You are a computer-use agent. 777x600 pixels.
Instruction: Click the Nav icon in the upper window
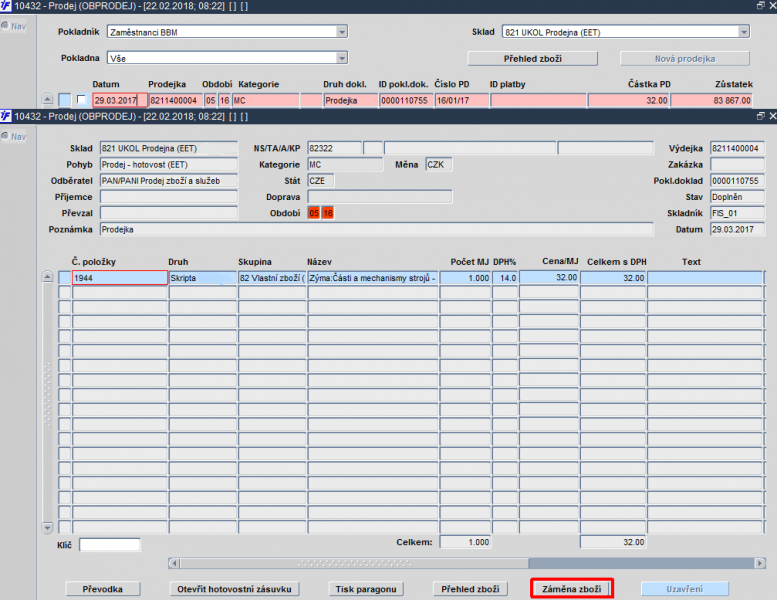click(15, 26)
